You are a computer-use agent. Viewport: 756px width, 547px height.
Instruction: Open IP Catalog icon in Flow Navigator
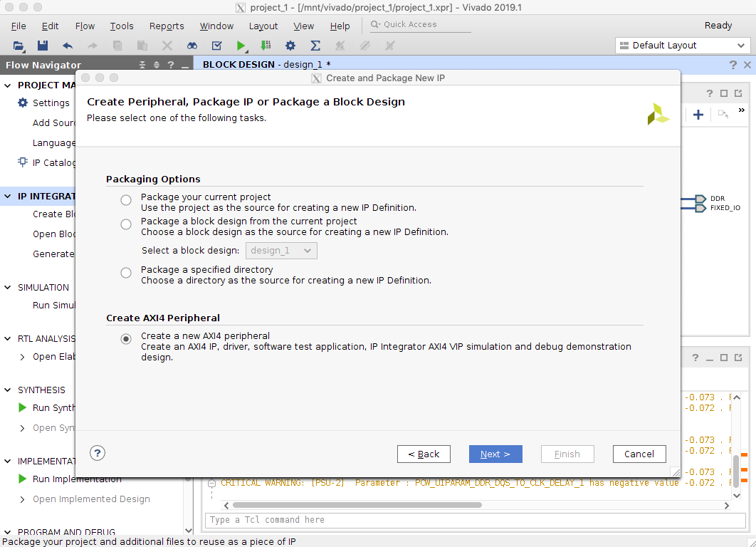pos(23,162)
